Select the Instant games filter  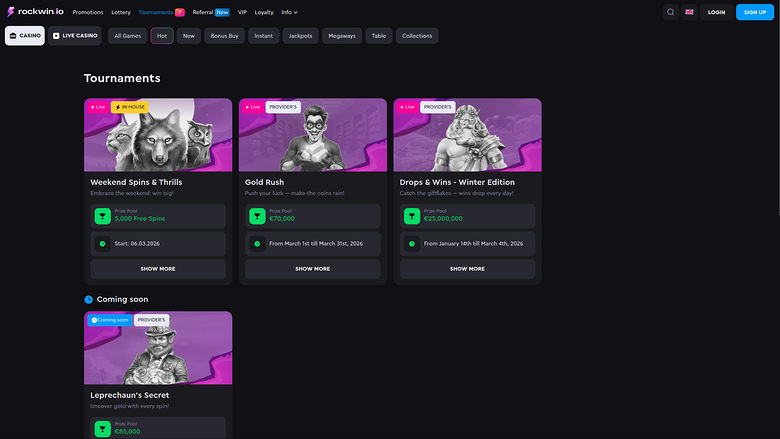[264, 36]
